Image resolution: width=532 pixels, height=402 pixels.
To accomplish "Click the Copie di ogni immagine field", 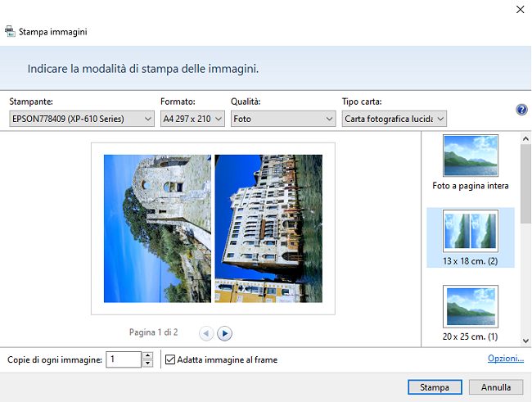I will (x=124, y=359).
